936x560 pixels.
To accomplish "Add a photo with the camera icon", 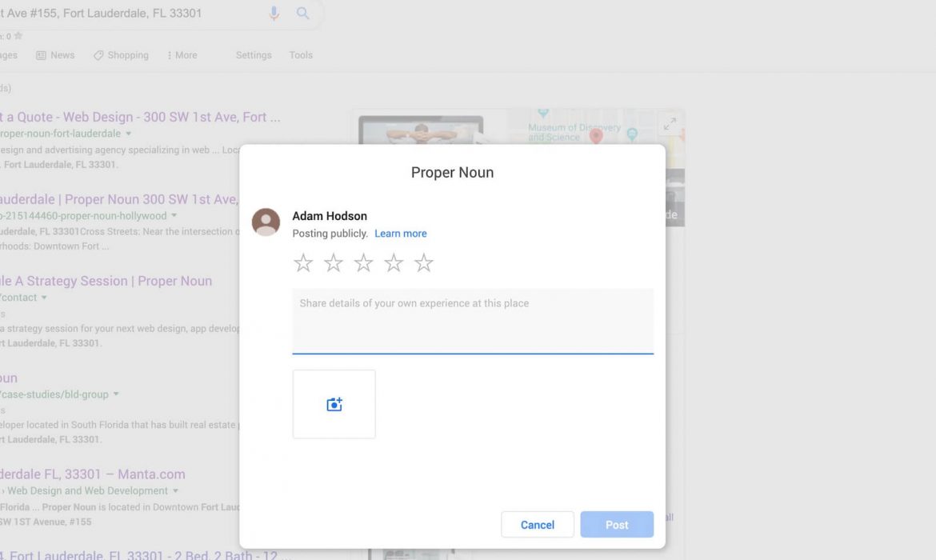I will 334,404.
